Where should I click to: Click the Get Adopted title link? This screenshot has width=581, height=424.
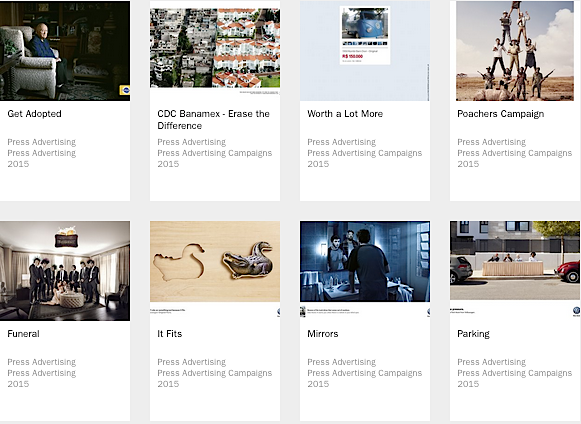coord(34,114)
